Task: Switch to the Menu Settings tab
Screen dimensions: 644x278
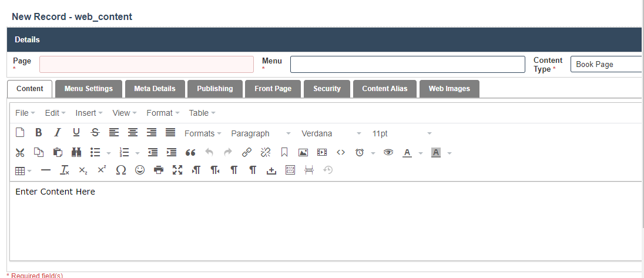Action: point(88,89)
